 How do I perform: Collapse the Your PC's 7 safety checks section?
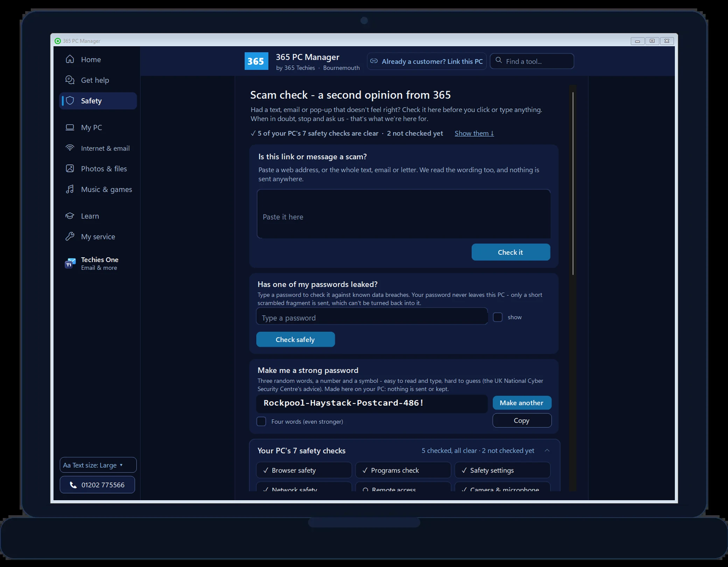point(547,450)
